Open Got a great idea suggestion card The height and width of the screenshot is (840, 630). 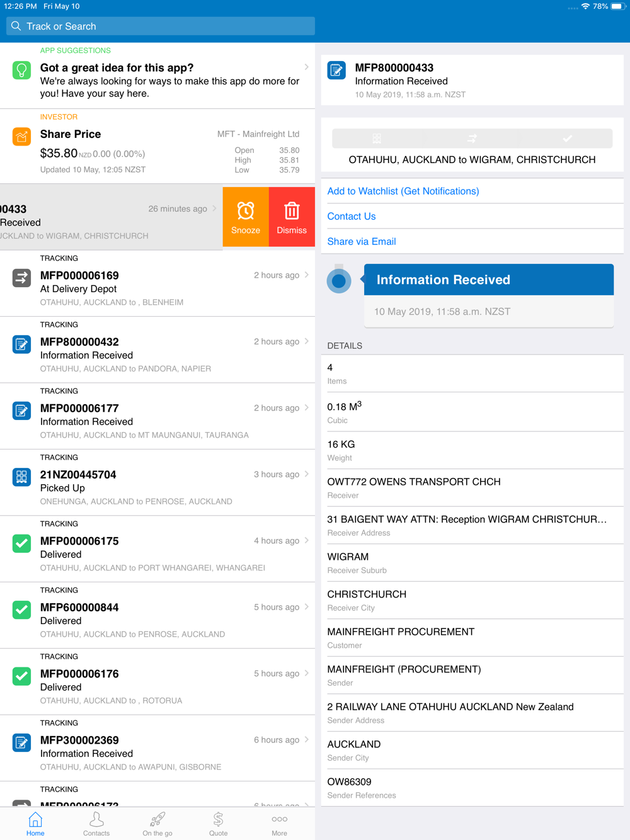tap(157, 76)
